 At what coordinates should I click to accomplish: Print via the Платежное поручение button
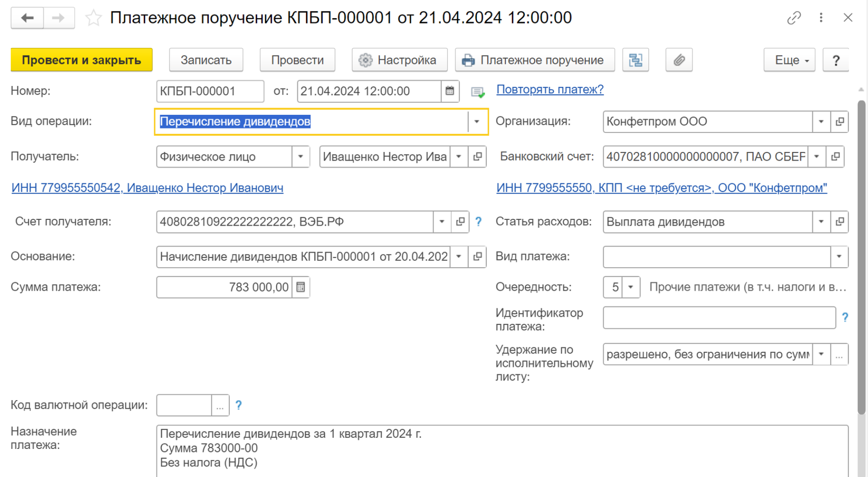click(x=535, y=60)
